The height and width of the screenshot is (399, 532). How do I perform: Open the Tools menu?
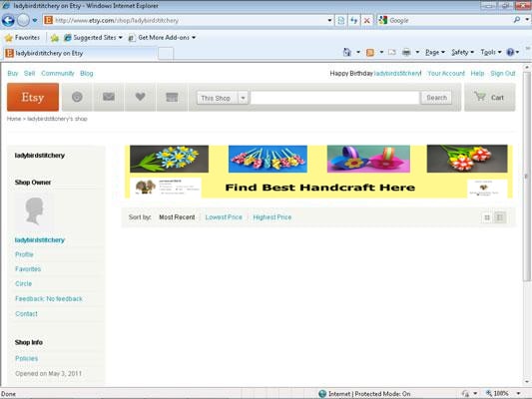491,52
